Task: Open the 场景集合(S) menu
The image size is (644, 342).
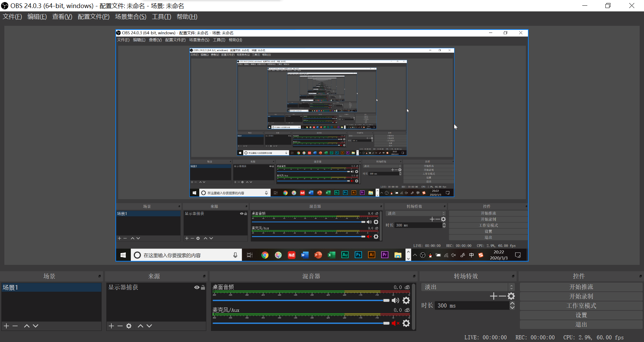Action: pos(130,17)
